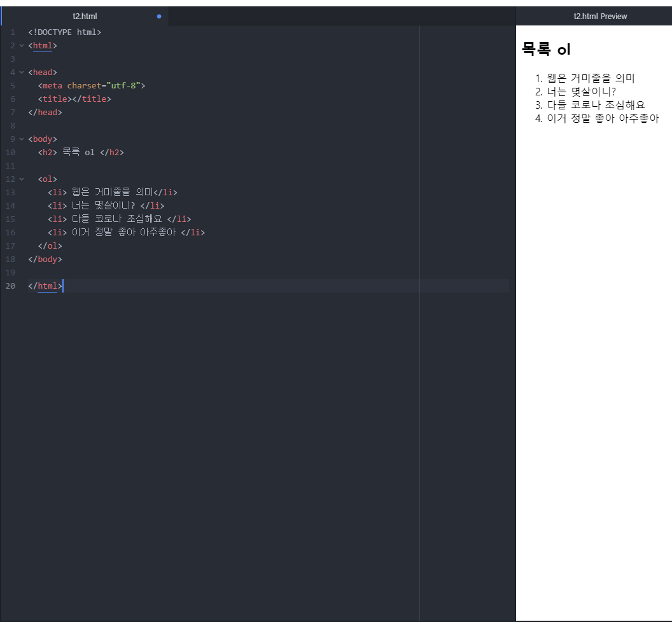Screen dimensions: 672x622
Task: Click empty line 19 in the editor gutter
Action: click(10, 272)
